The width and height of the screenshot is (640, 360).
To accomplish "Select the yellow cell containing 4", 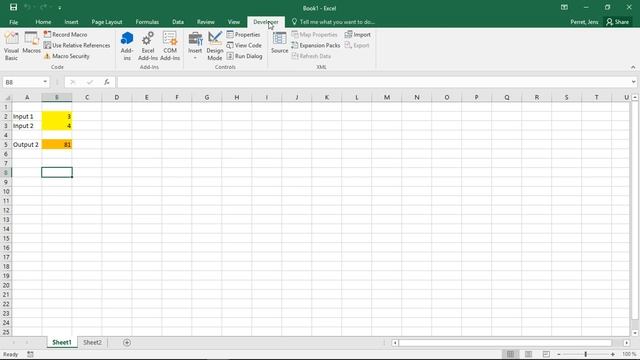I will pos(57,126).
